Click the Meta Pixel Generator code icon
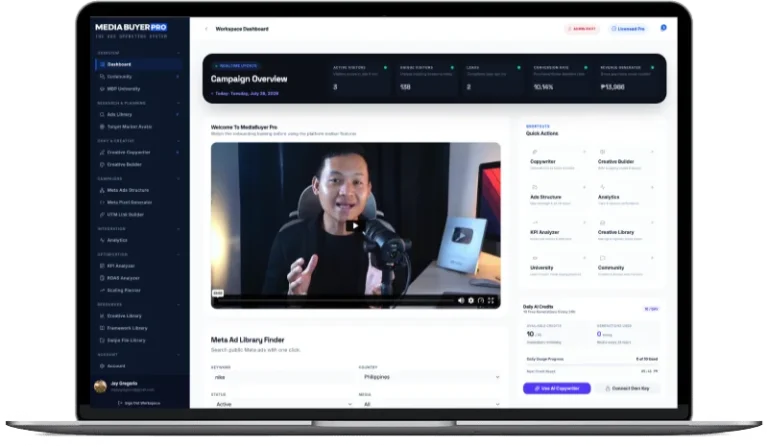The height and width of the screenshot is (447, 768). 102,202
